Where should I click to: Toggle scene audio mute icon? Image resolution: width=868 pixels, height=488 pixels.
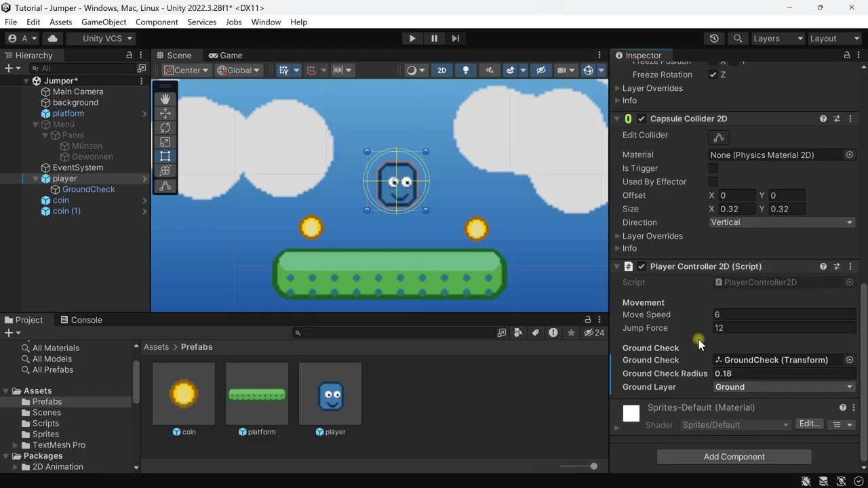(489, 70)
